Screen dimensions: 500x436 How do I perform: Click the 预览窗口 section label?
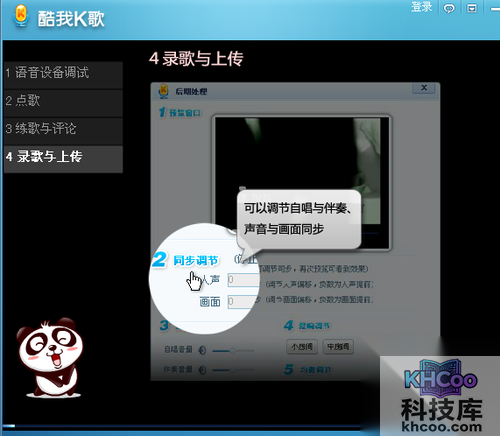185,113
